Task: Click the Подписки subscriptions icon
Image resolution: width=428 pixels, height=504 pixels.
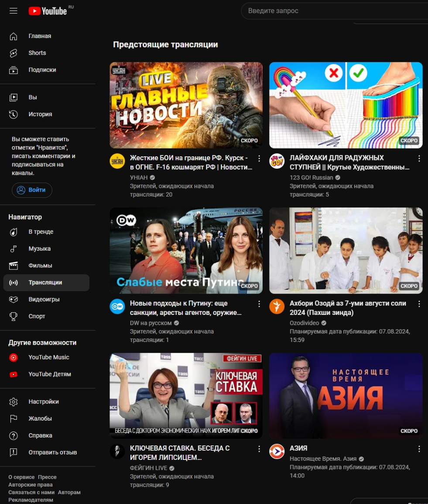Action: pyautogui.click(x=14, y=70)
